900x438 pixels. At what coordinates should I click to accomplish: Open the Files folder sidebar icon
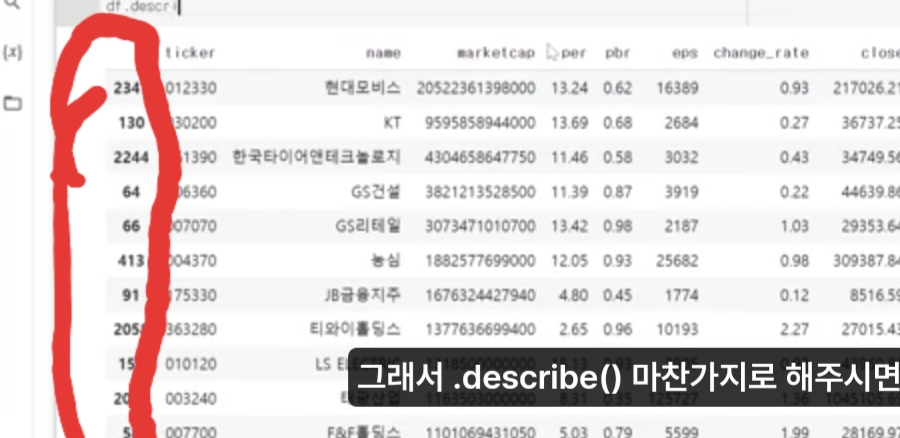click(x=12, y=104)
